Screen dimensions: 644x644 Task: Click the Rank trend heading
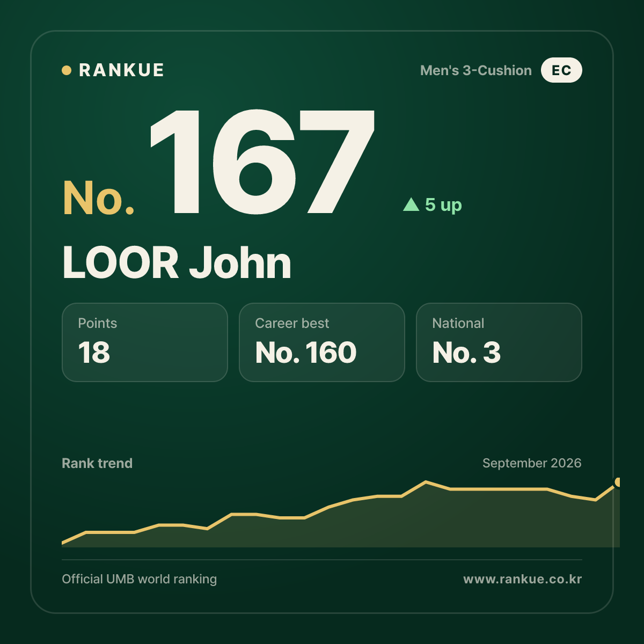click(x=97, y=463)
